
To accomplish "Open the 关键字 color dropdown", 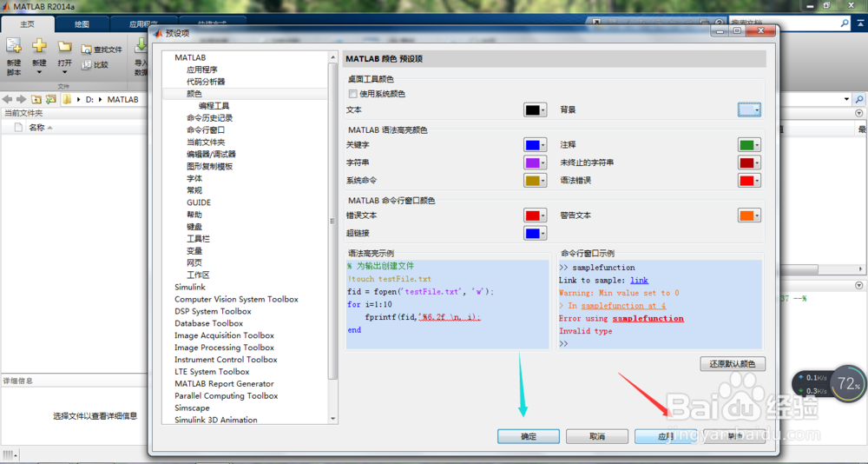I will (543, 145).
